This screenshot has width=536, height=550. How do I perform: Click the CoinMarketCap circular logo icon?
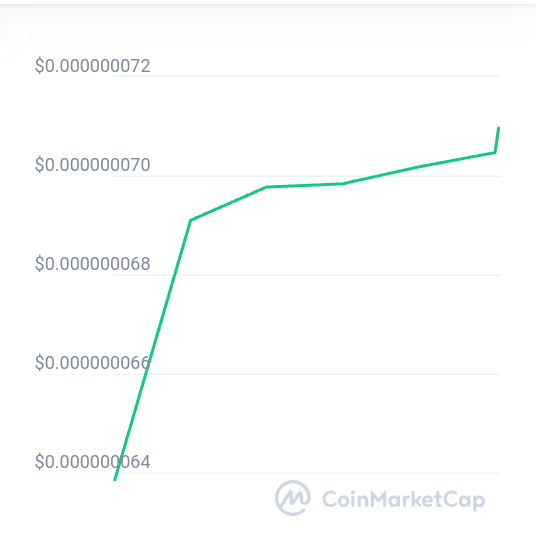(293, 498)
